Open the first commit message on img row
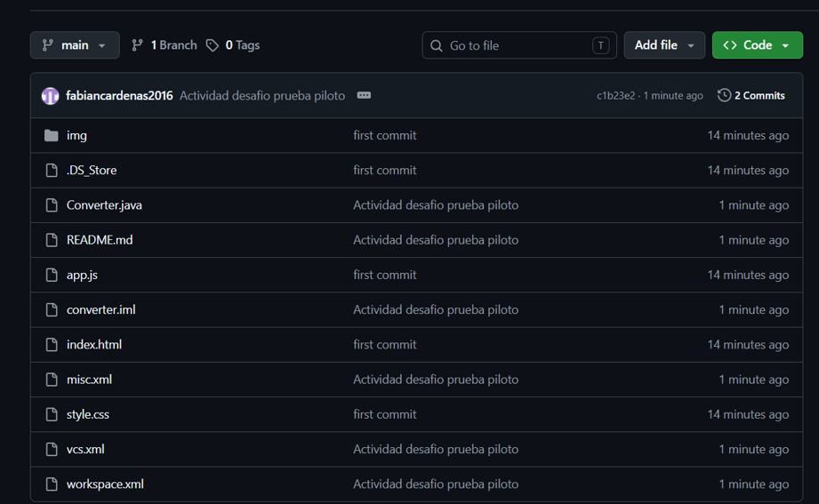The height and width of the screenshot is (504, 819). tap(385, 135)
